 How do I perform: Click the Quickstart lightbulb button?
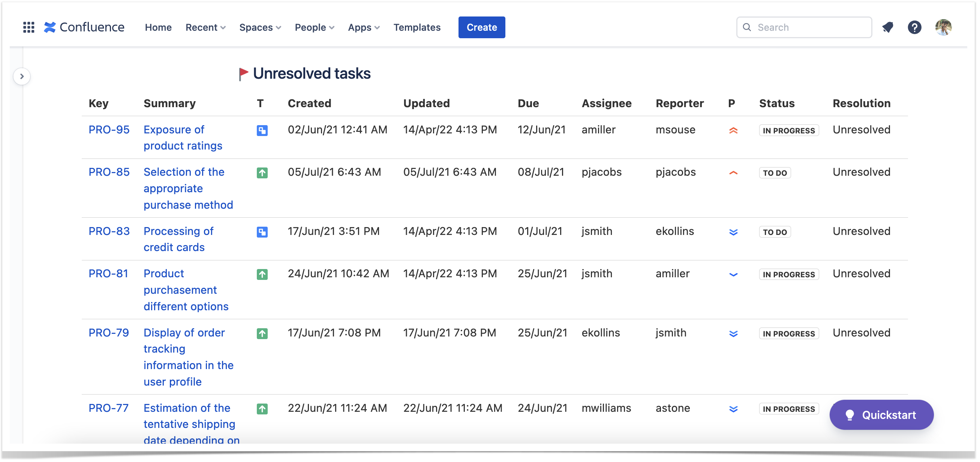click(881, 415)
